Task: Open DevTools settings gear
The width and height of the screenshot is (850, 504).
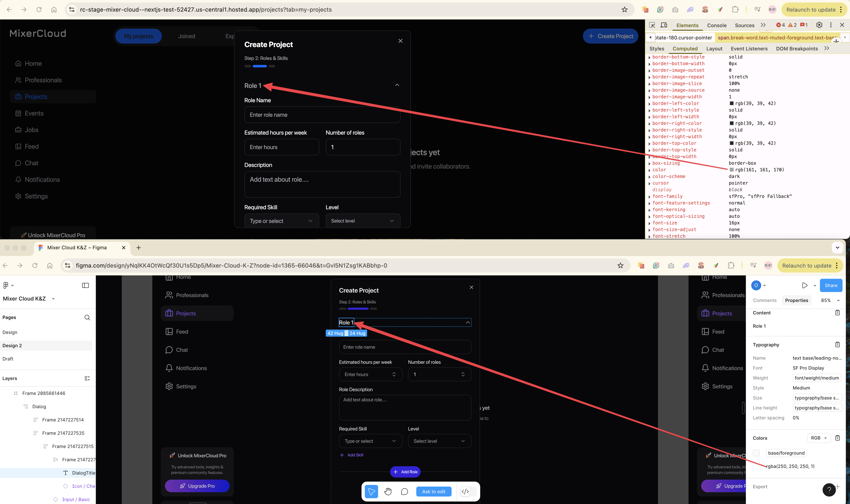Action: [819, 25]
